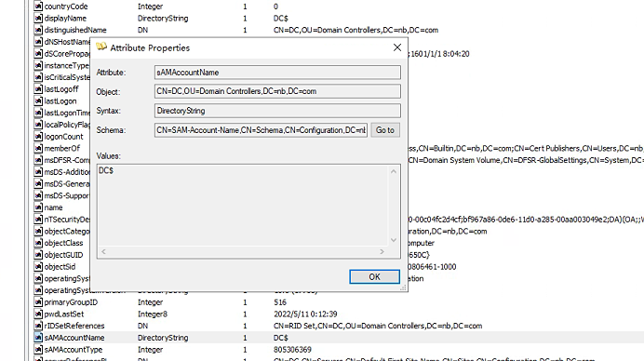The height and width of the screenshot is (361, 644).
Task: Click the dNSHostName attribute icon
Action: [x=38, y=42]
